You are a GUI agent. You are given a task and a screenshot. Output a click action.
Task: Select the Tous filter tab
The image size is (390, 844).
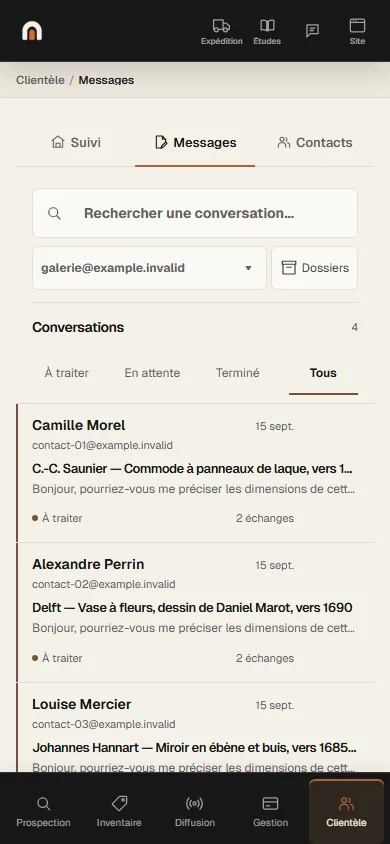coord(323,372)
